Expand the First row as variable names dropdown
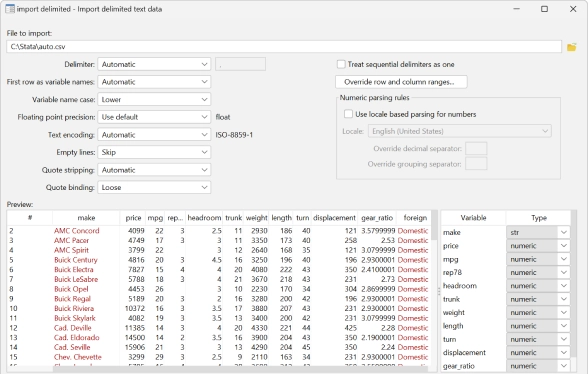The width and height of the screenshot is (588, 374). pyautogui.click(x=154, y=82)
